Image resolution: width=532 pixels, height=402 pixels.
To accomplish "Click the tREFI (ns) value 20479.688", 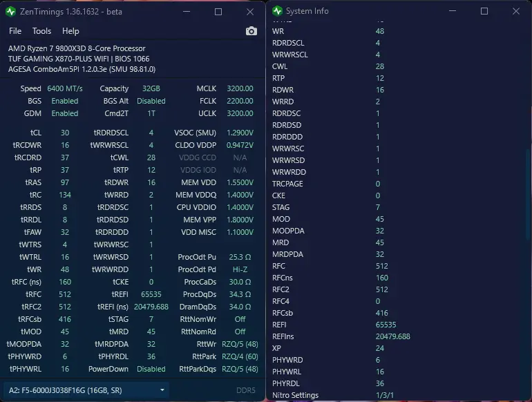I will coord(151,307).
